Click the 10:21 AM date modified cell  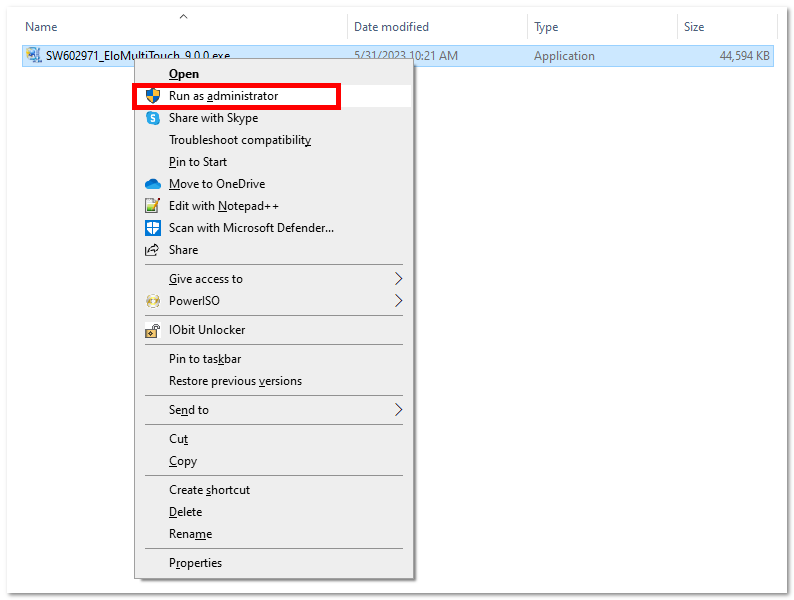(406, 56)
